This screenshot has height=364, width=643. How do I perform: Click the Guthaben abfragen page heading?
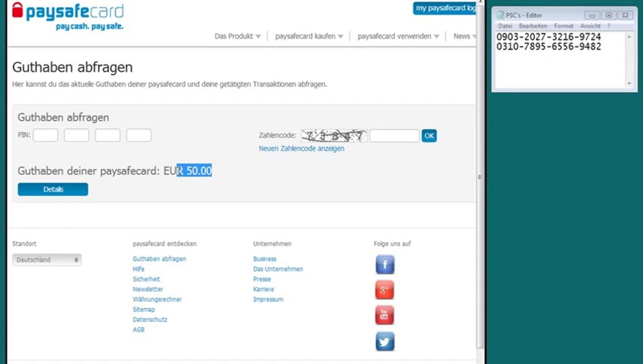pos(72,67)
